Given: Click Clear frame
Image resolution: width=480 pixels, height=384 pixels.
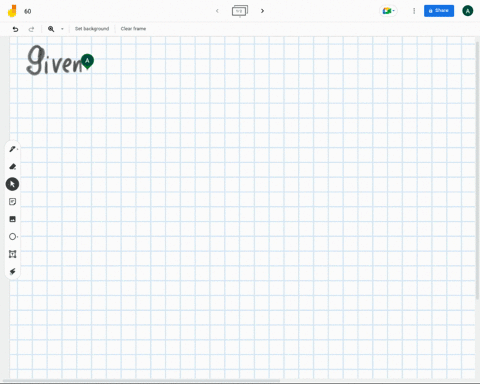Looking at the screenshot, I should pyautogui.click(x=133, y=29).
